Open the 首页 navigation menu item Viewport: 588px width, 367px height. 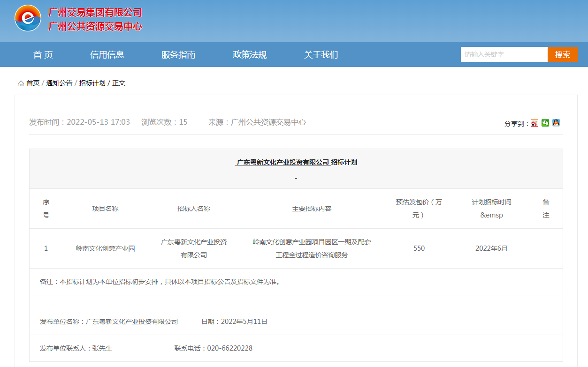point(43,55)
